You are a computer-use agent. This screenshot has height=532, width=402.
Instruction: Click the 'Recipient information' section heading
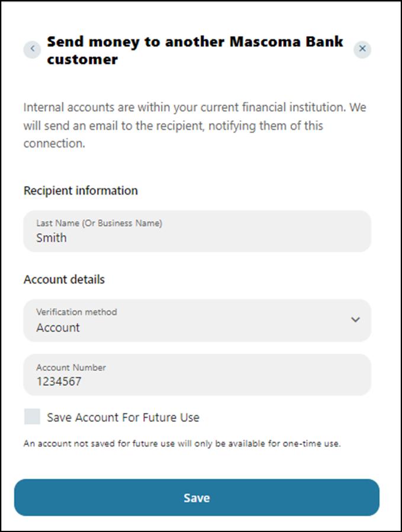point(81,191)
